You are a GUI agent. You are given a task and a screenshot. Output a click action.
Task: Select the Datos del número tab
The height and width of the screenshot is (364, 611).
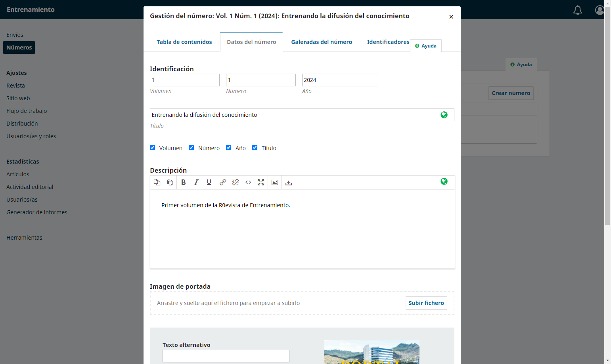(251, 42)
